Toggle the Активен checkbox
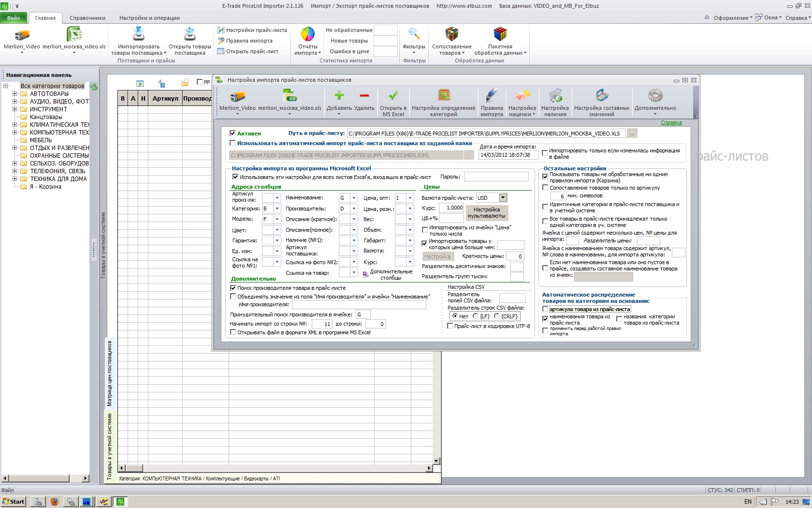 pos(232,133)
